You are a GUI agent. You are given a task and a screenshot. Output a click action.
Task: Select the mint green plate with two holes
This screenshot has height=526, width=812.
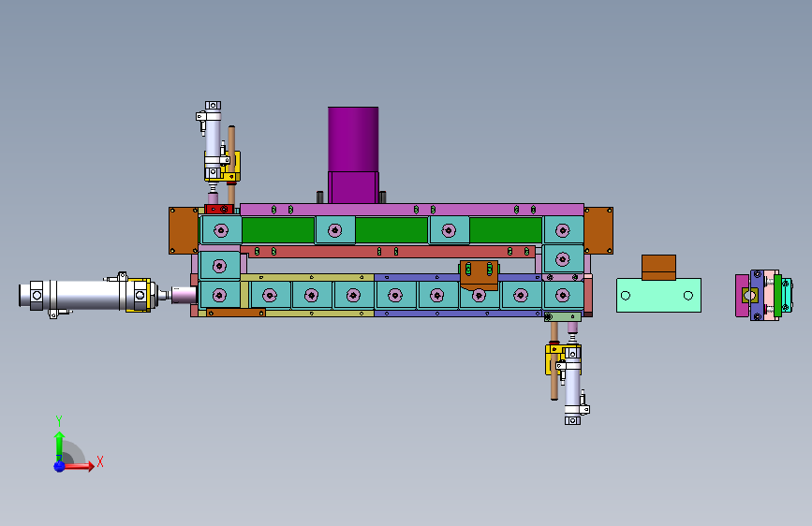[658, 296]
